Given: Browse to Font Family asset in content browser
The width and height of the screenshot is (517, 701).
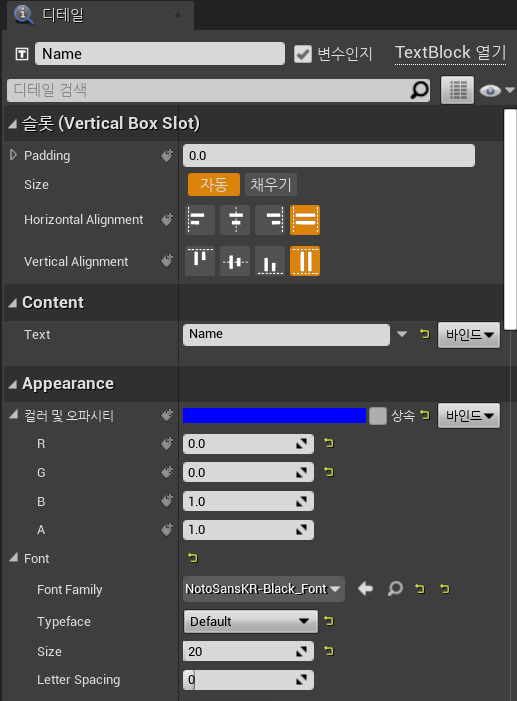Looking at the screenshot, I should pos(395,589).
